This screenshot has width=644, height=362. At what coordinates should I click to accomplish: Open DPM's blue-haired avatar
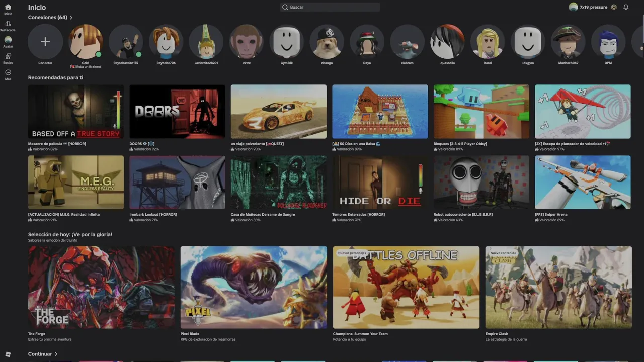pos(608,42)
